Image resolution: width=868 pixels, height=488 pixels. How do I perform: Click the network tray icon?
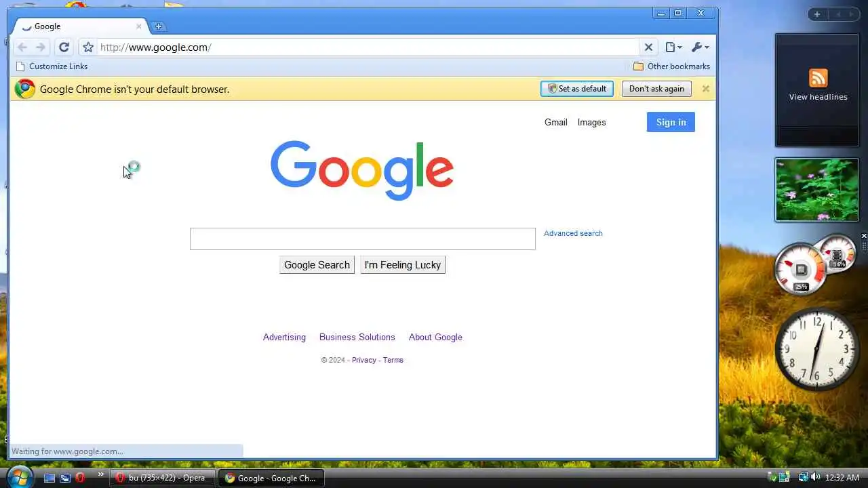(x=803, y=477)
